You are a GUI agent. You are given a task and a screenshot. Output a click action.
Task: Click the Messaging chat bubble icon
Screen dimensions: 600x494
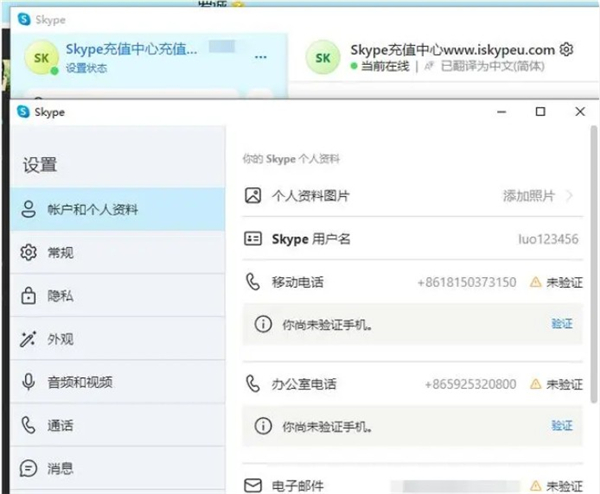tap(29, 468)
